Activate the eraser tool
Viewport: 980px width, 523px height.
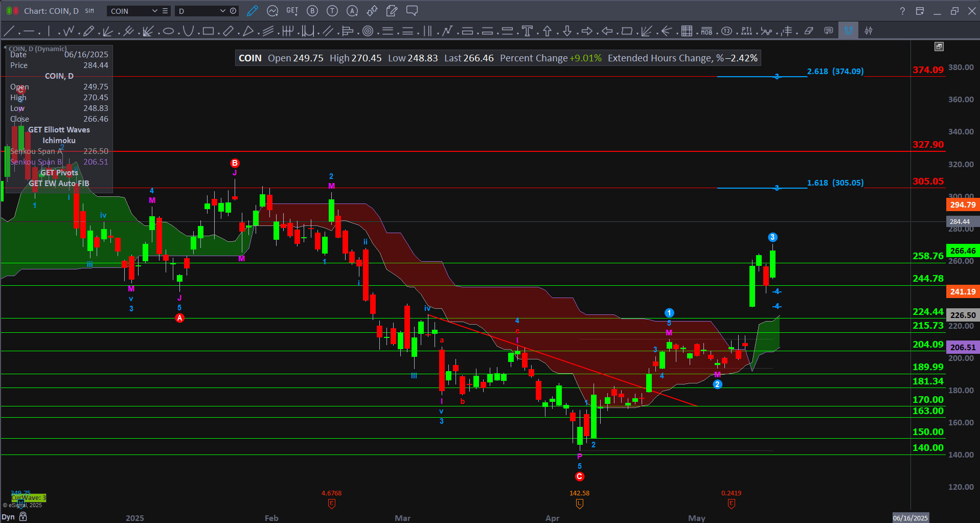point(808,31)
